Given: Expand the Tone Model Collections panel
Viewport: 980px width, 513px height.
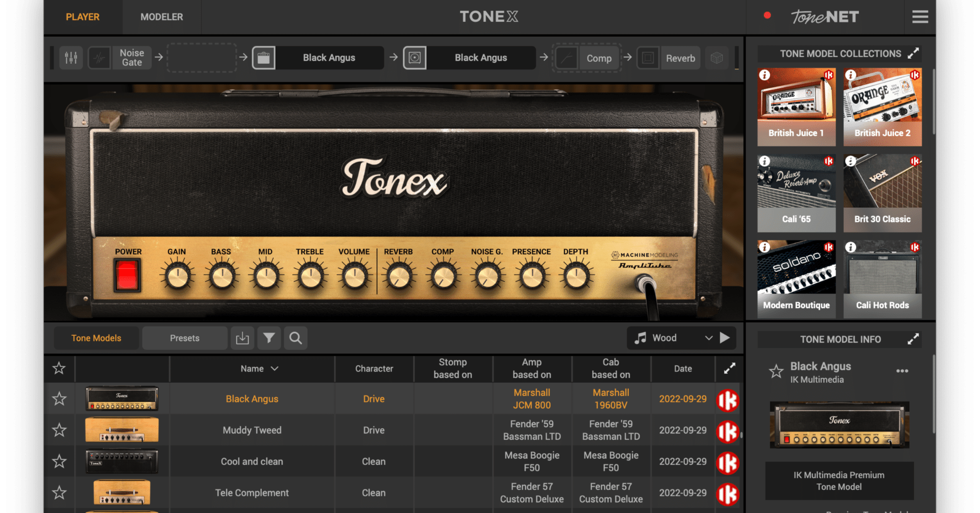Looking at the screenshot, I should tap(914, 53).
